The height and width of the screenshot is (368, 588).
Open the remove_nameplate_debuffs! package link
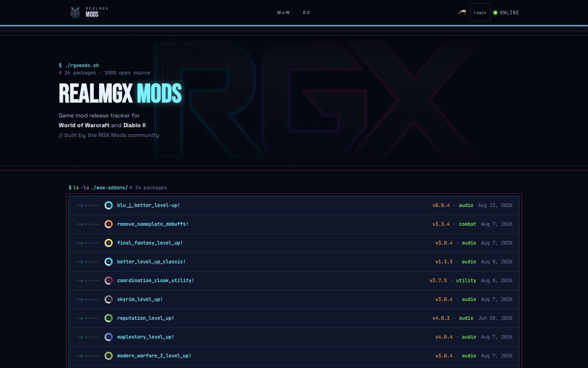pos(153,224)
